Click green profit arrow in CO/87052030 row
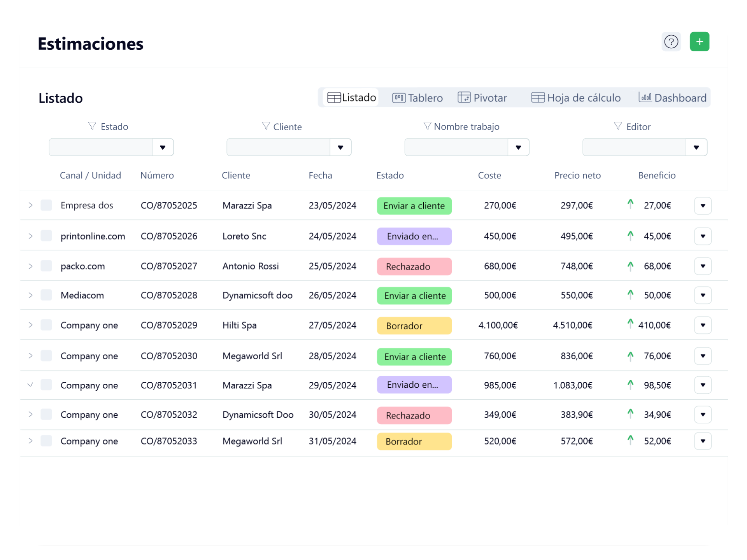The image size is (747, 560). (630, 356)
